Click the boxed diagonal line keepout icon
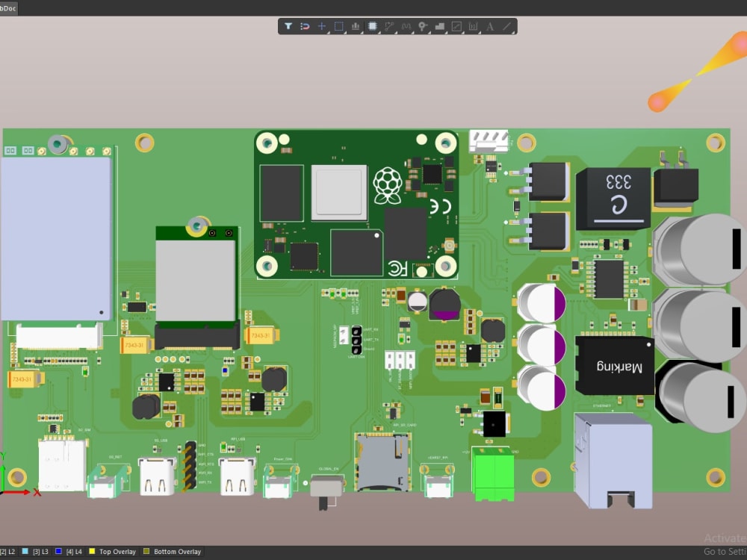 (456, 26)
